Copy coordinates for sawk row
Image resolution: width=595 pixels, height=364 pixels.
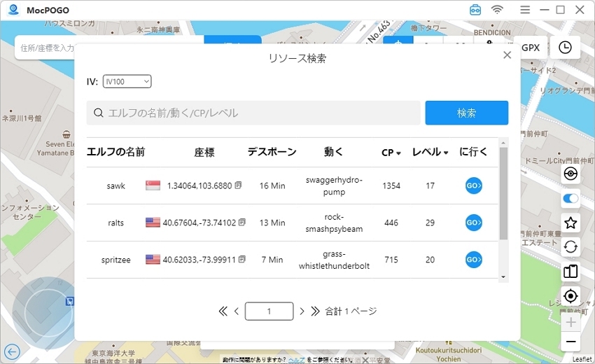point(239,185)
